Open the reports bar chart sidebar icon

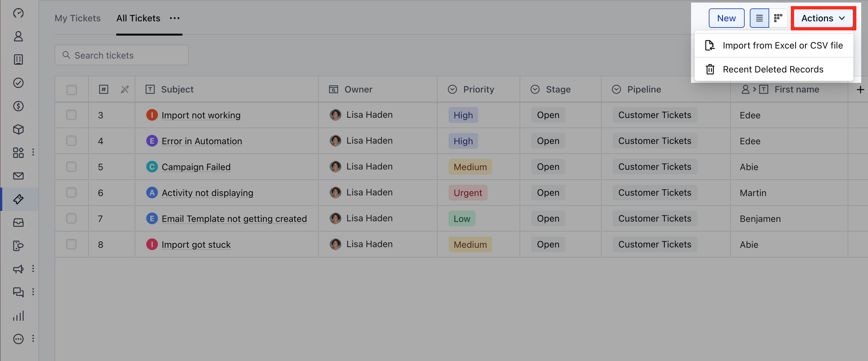pos(18,316)
